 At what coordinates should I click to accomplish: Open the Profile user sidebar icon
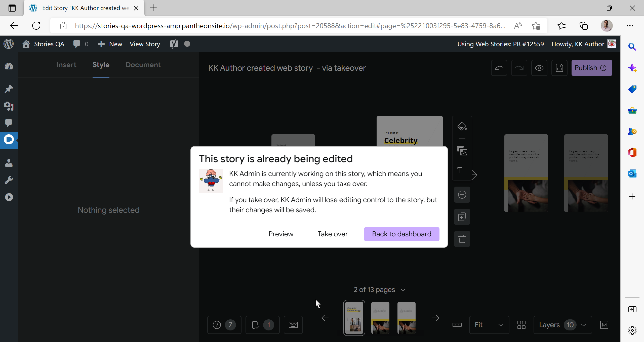tap(9, 163)
